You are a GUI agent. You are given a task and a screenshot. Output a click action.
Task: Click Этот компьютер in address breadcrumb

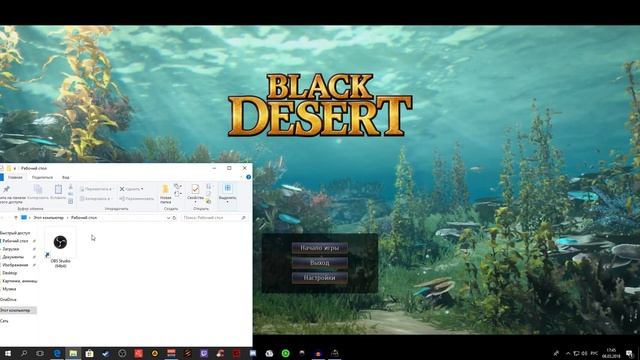click(49, 218)
